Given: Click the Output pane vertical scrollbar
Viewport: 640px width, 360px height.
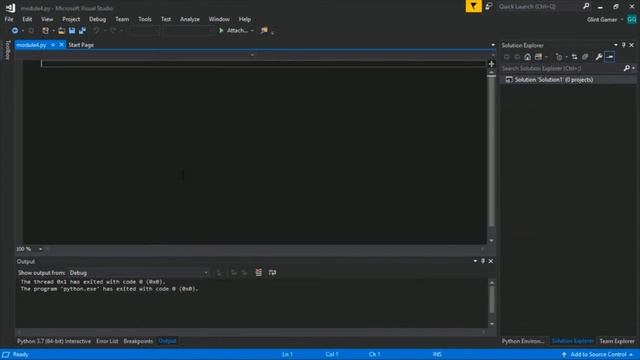Looking at the screenshot, I should click(x=491, y=300).
